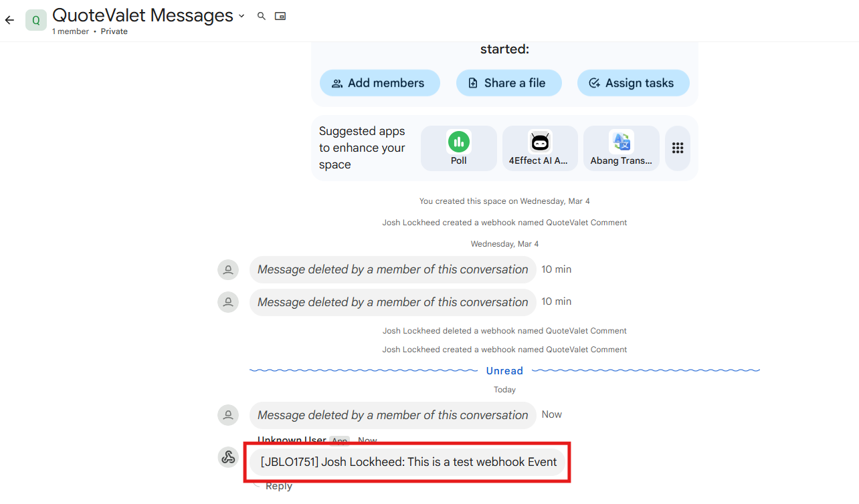This screenshot has height=504, width=859.
Task: Click the "1 member" text
Action: pyautogui.click(x=70, y=31)
